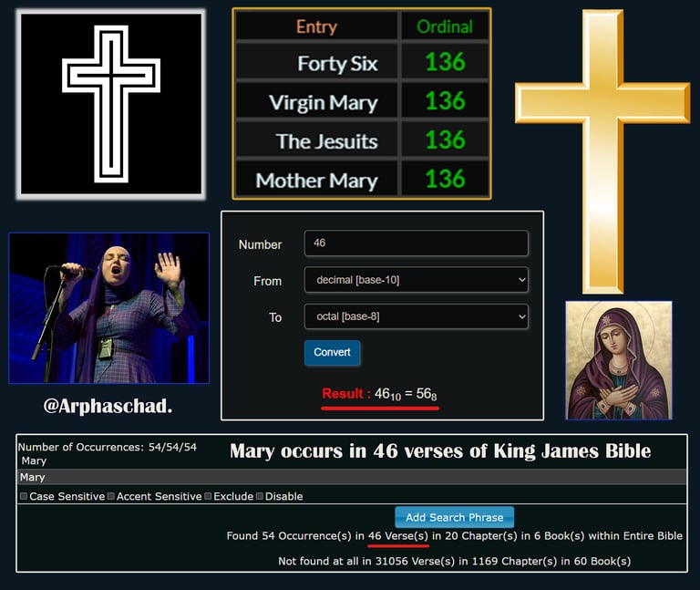Click the 'Mary occurs in 46 verses' heading
The image size is (700, 590).
440,451
